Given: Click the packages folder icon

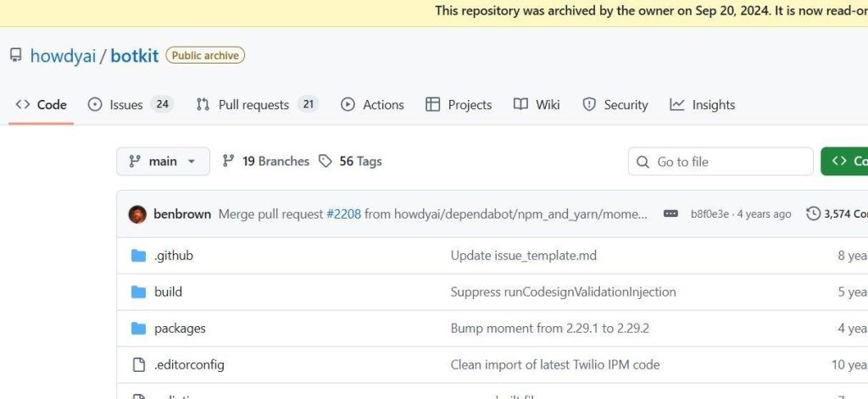Looking at the screenshot, I should tap(139, 329).
